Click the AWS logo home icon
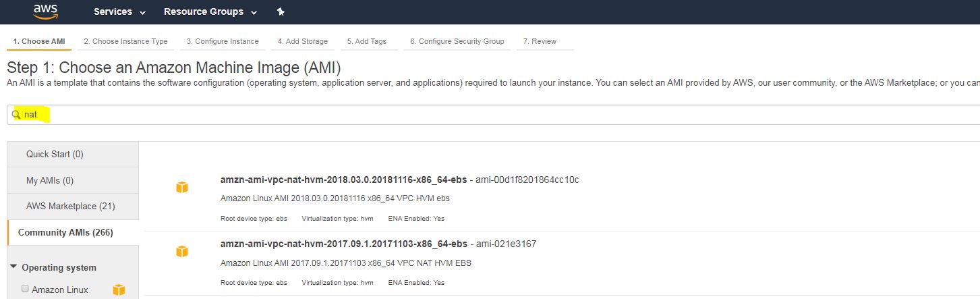Image resolution: width=980 pixels, height=299 pixels. (46, 11)
